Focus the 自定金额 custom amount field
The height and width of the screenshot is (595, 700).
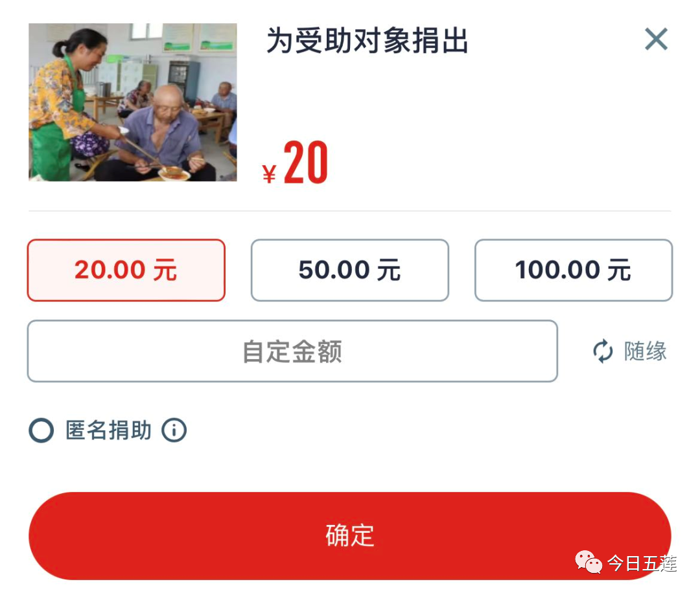click(x=292, y=351)
